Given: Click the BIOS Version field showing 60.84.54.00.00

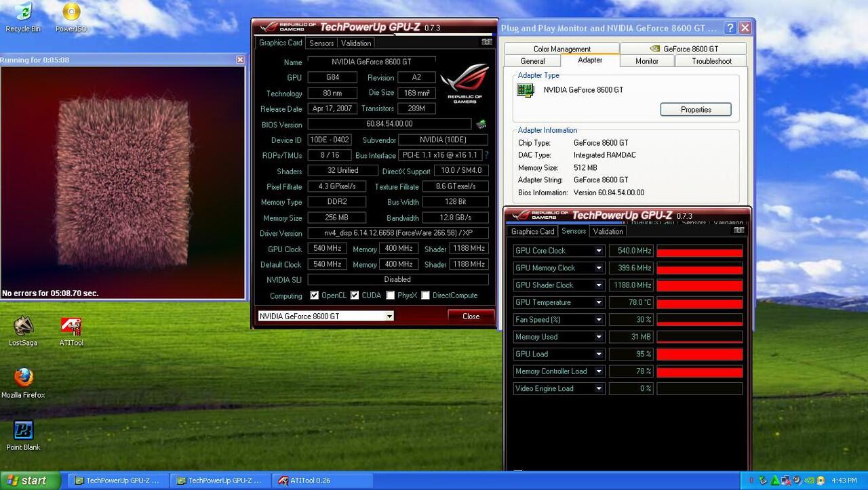Looking at the screenshot, I should (x=389, y=124).
